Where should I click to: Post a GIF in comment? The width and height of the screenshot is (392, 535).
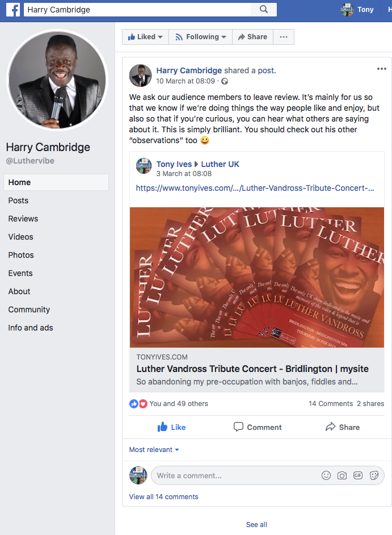358,475
